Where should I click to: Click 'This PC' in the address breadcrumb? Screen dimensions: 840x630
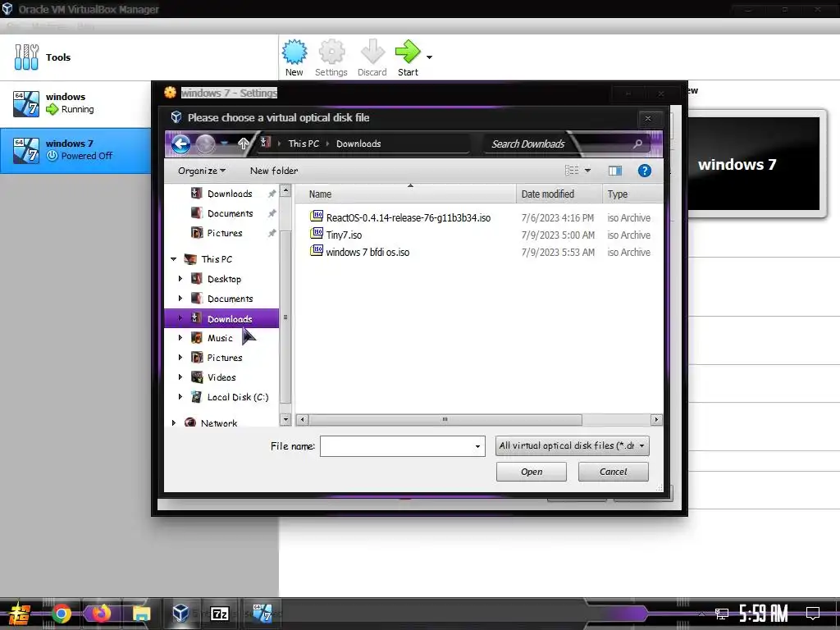click(304, 144)
